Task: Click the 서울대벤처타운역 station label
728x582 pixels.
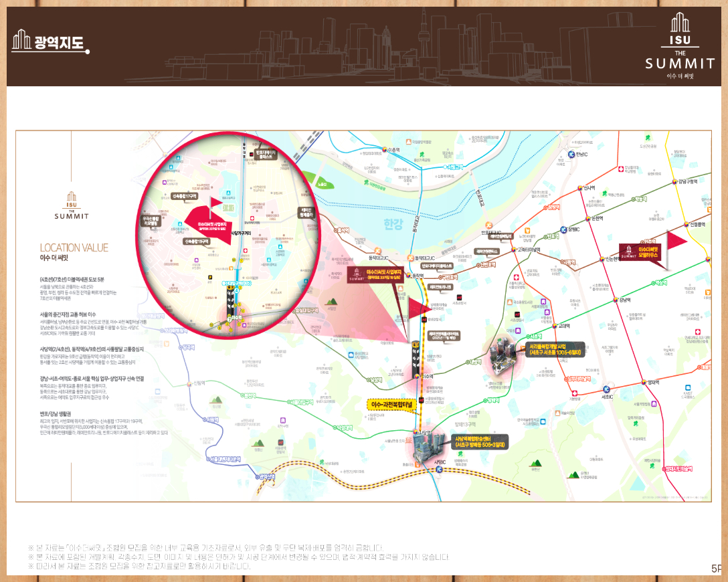Action: [x=225, y=459]
